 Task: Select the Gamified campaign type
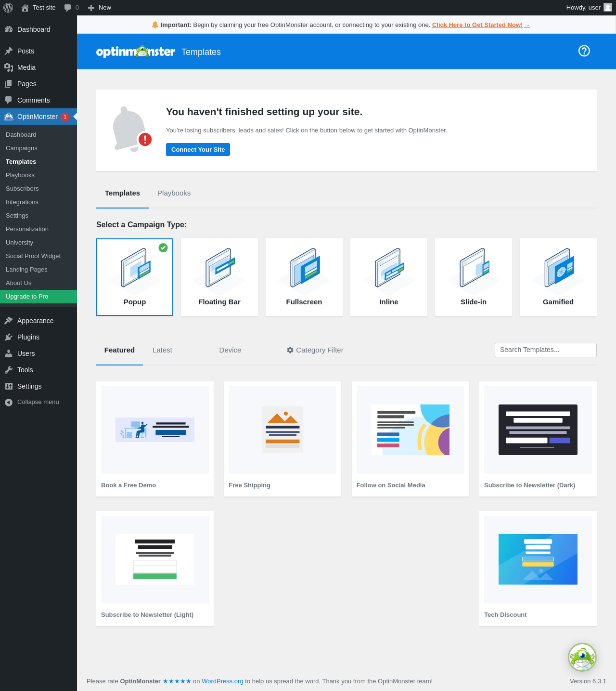pos(558,277)
